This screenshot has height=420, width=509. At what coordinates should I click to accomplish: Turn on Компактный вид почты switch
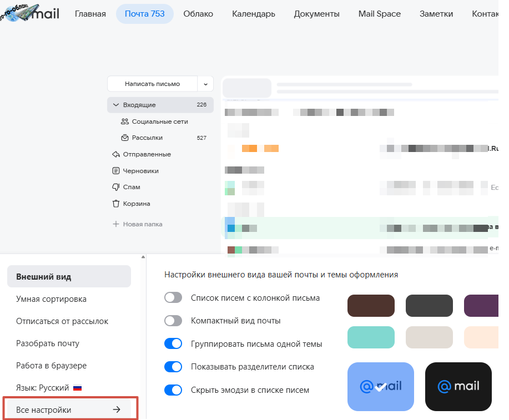pyautogui.click(x=173, y=321)
